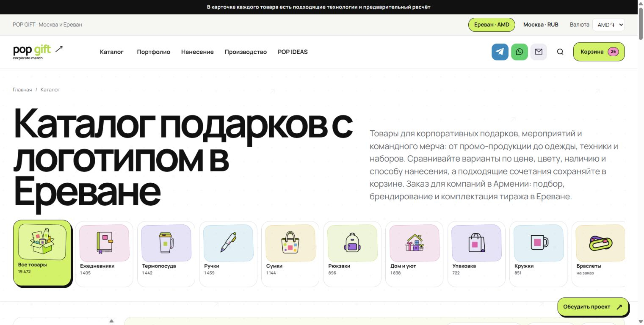Open site search magnifier icon

pos(560,52)
